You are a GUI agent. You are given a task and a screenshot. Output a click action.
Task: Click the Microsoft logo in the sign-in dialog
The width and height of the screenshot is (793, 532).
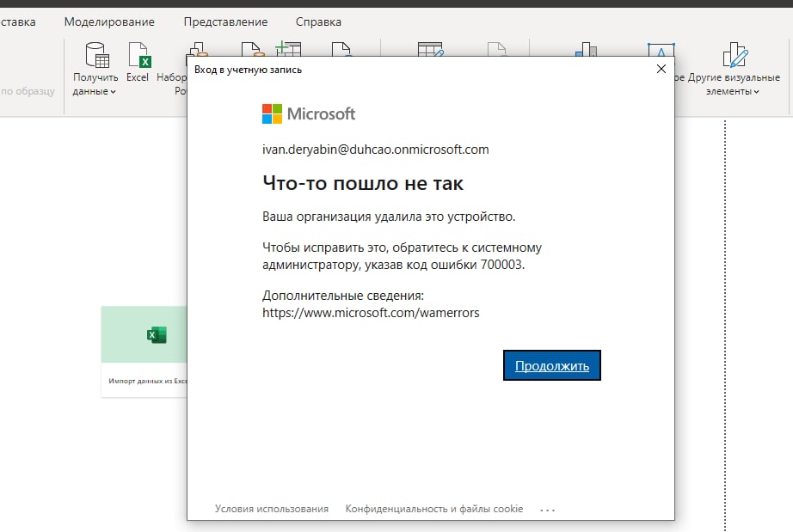309,113
